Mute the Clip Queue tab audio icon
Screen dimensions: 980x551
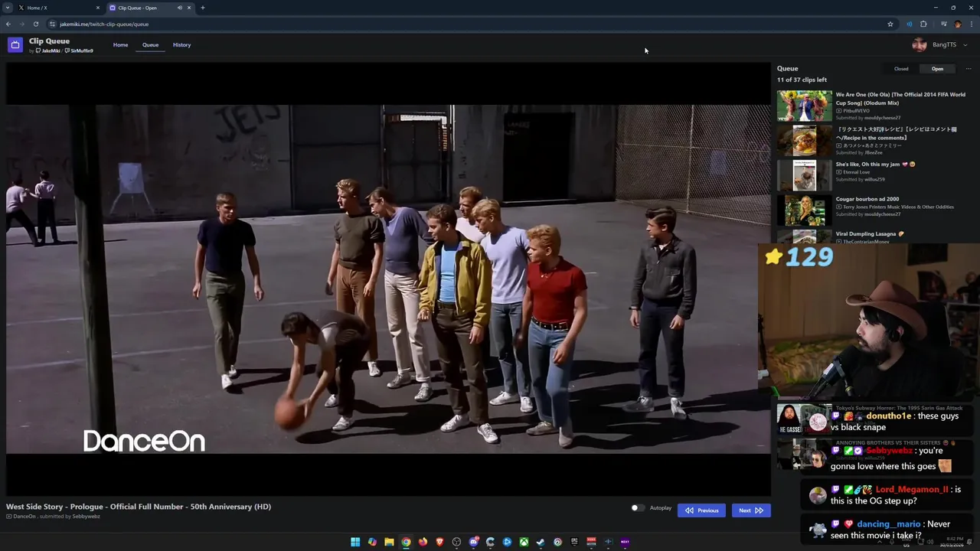coord(180,8)
